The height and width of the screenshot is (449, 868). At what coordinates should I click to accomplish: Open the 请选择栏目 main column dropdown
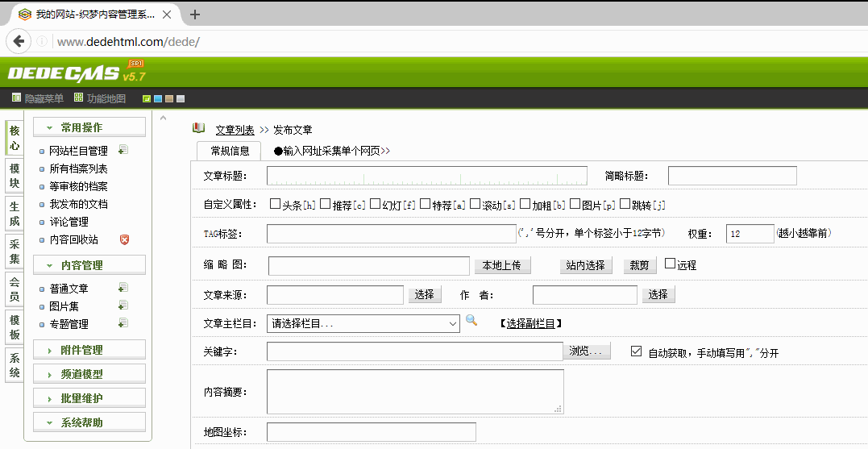[363, 323]
